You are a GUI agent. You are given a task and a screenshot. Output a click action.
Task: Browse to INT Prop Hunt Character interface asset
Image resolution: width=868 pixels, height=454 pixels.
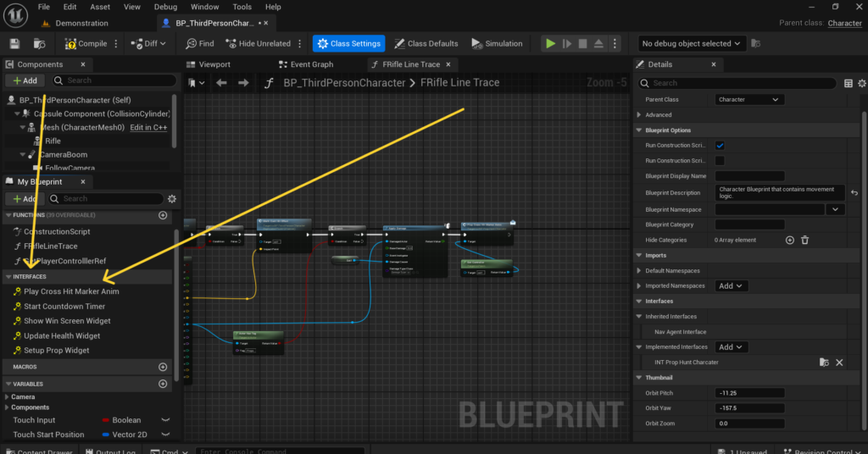[824, 363]
